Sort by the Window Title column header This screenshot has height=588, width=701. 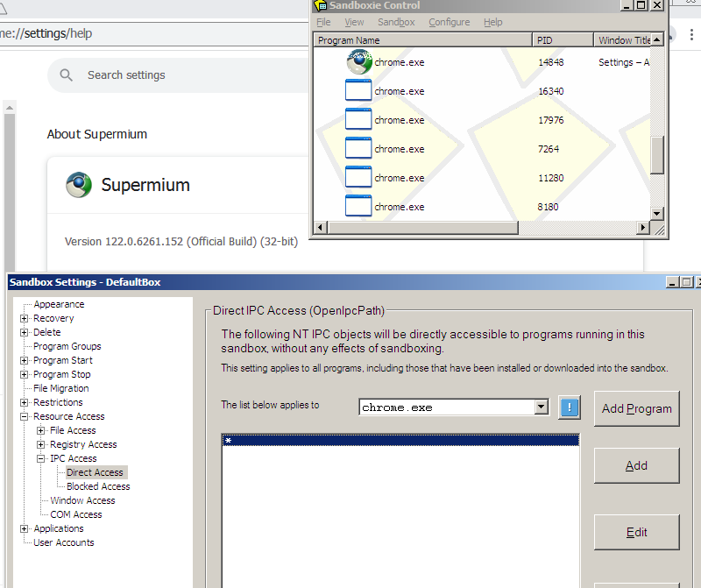pos(623,40)
